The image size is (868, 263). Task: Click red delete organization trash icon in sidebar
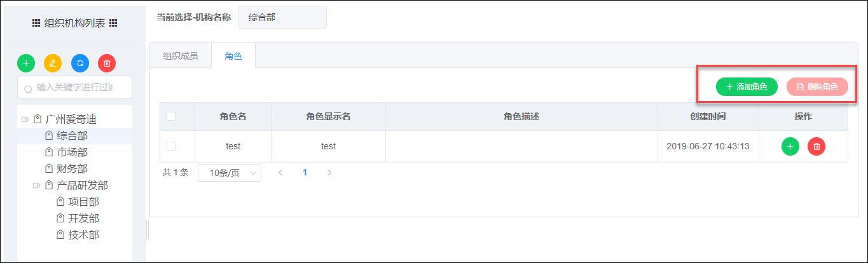pos(107,63)
